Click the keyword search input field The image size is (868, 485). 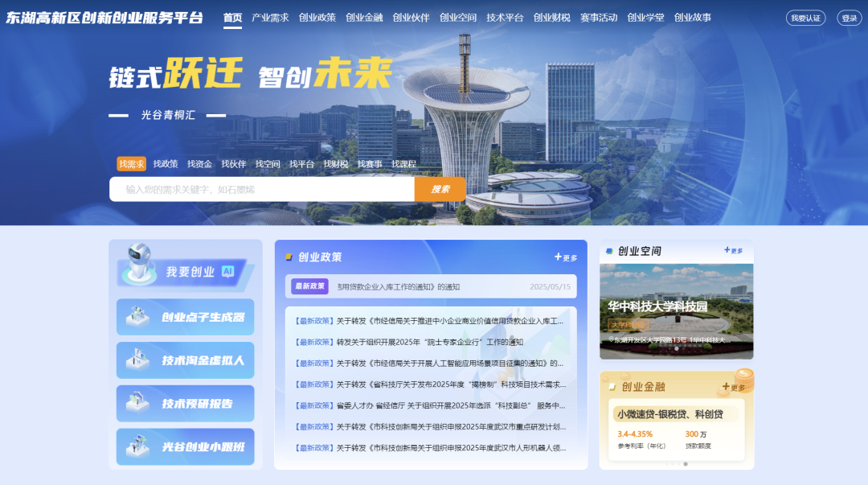pos(262,189)
